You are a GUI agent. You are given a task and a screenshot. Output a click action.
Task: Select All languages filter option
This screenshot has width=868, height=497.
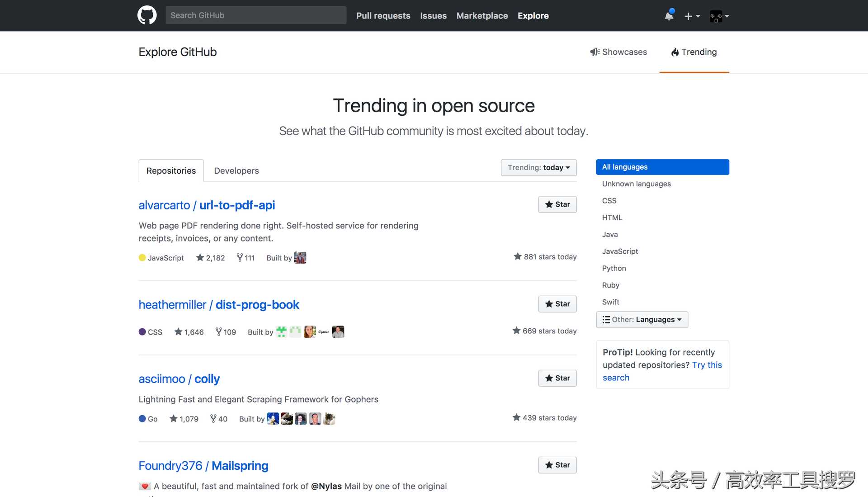(662, 167)
